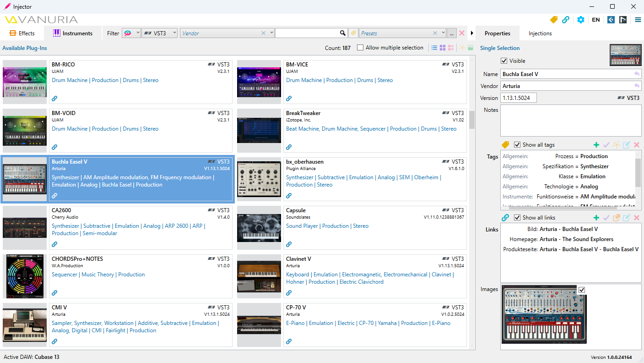The width and height of the screenshot is (644, 363).
Task: Click the link icon on the Capsule card
Action: pyautogui.click(x=289, y=244)
